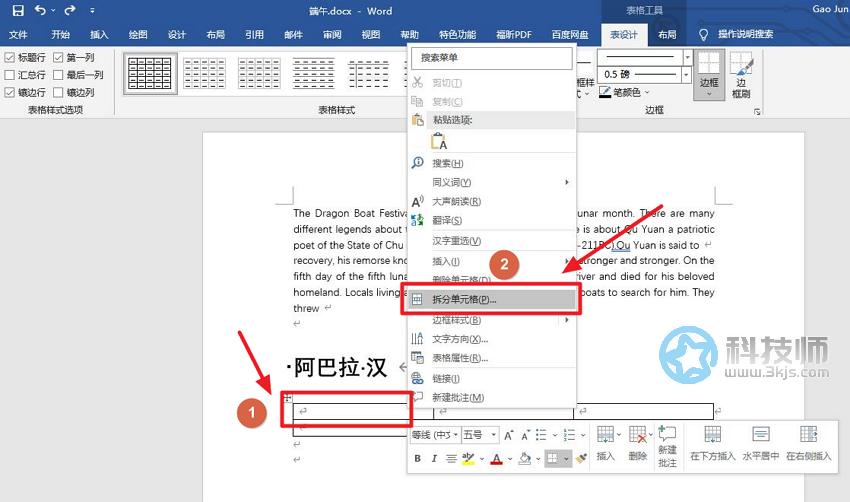The width and height of the screenshot is (850, 502).
Task: Click the 插入 table insert button
Action: [x=606, y=443]
